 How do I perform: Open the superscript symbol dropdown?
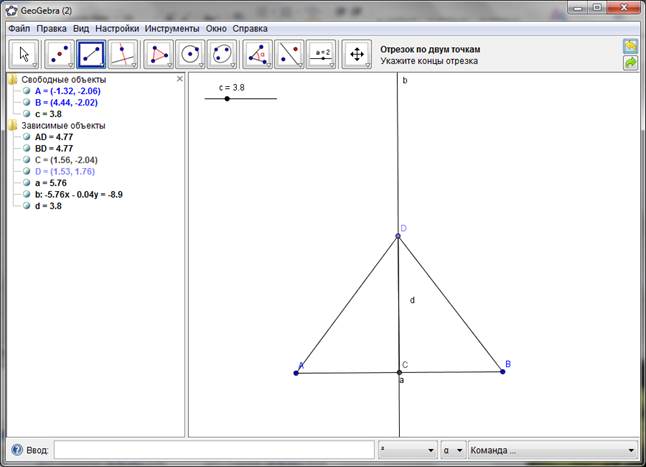[407, 450]
